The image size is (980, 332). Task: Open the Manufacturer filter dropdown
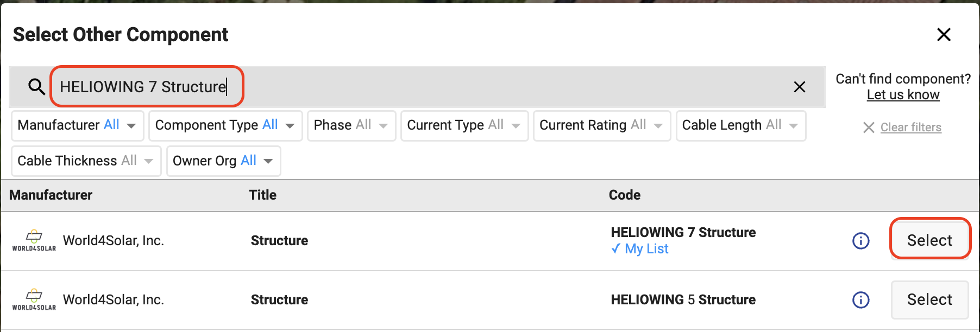pos(77,125)
